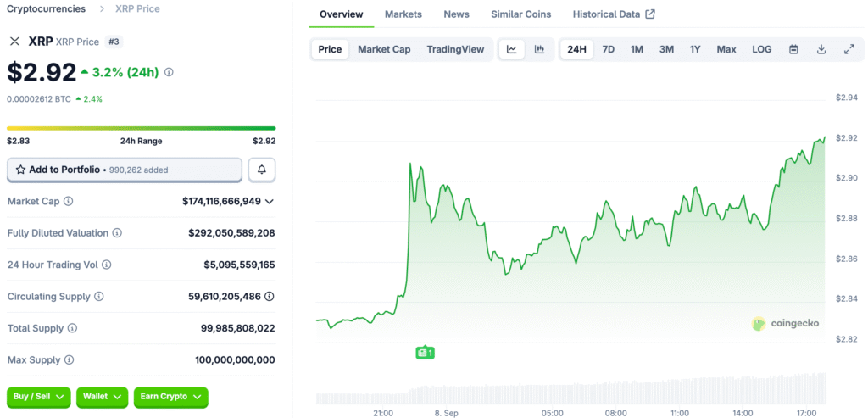Switch to candlestick chart icon
This screenshot has width=868, height=418.
tap(539, 49)
